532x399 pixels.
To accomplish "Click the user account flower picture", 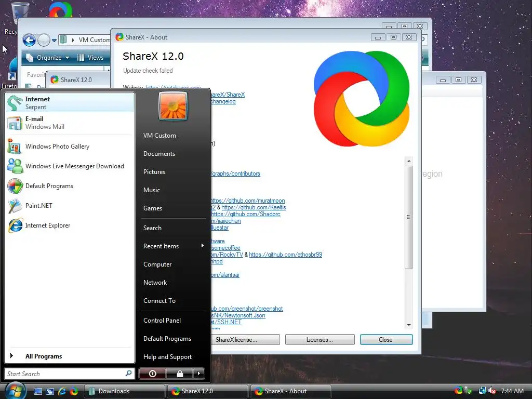I will 173,106.
